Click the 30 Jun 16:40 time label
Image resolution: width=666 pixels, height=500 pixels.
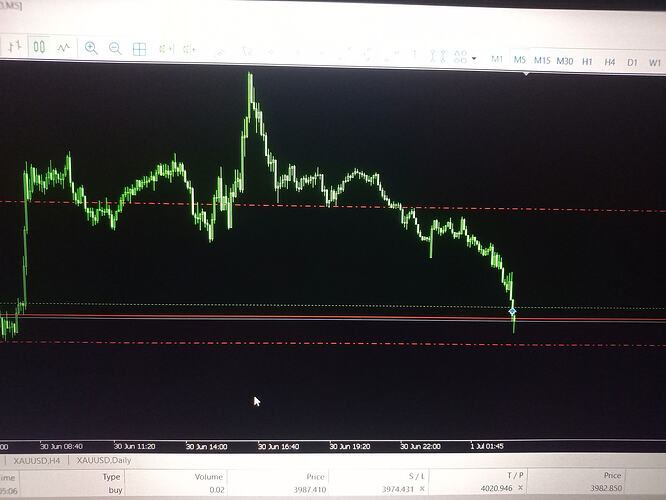coord(278,447)
